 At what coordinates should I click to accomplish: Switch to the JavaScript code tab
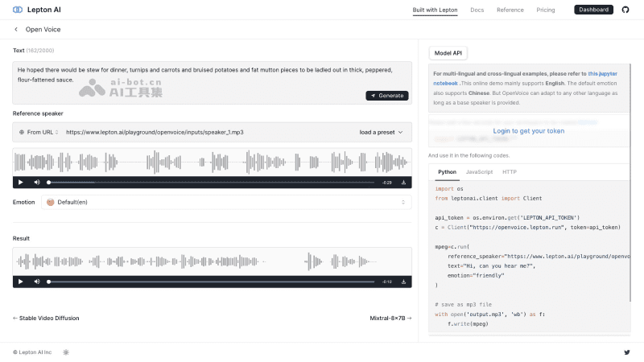(479, 172)
